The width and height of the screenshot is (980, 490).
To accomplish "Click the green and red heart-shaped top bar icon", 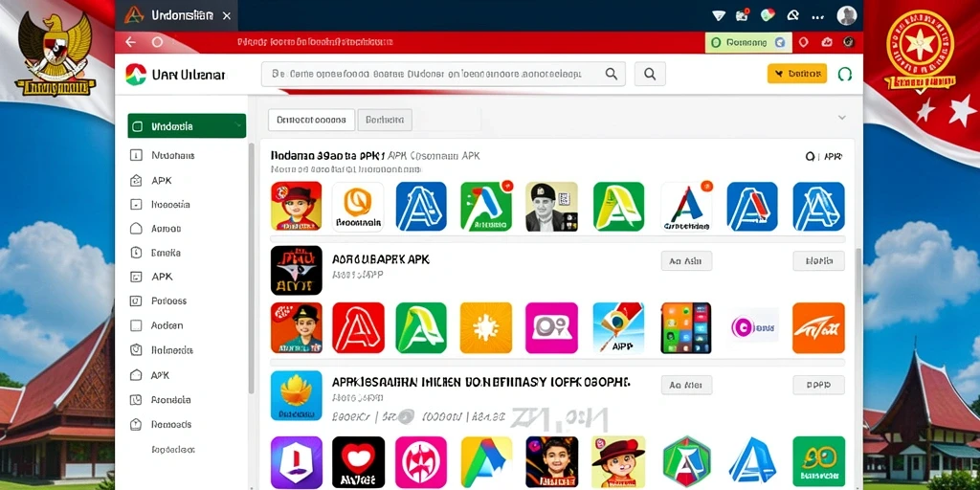I will click(768, 15).
